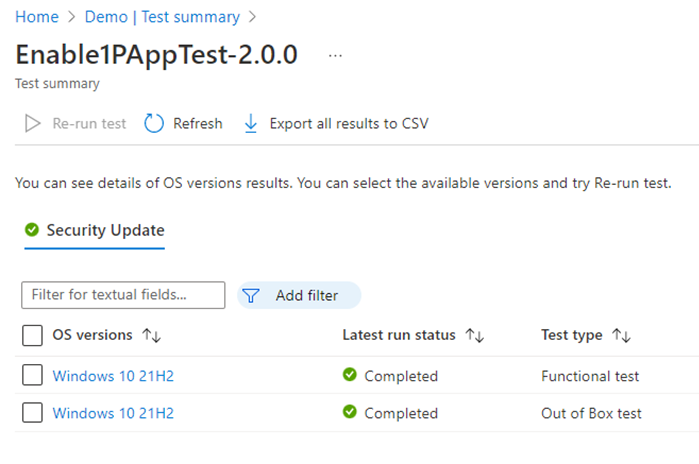Screen dimensions: 699x464
Task: Check the Out of Box test row checkbox
Action: [x=33, y=412]
